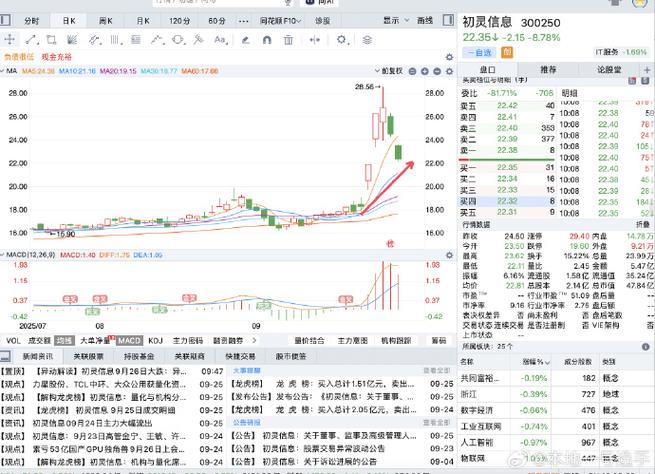
Task: Open the drawing tools settings gear
Action: coord(342,40)
